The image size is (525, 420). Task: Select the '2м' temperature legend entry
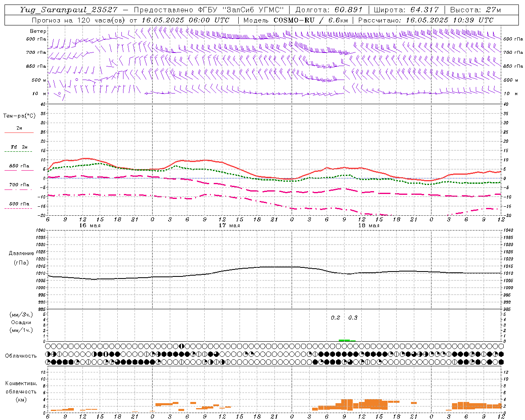coord(19,128)
